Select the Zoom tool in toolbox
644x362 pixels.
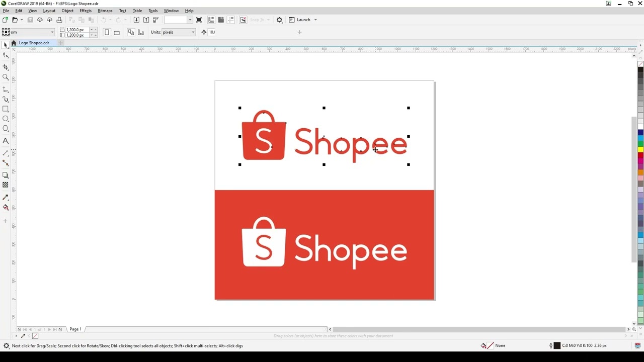click(6, 77)
